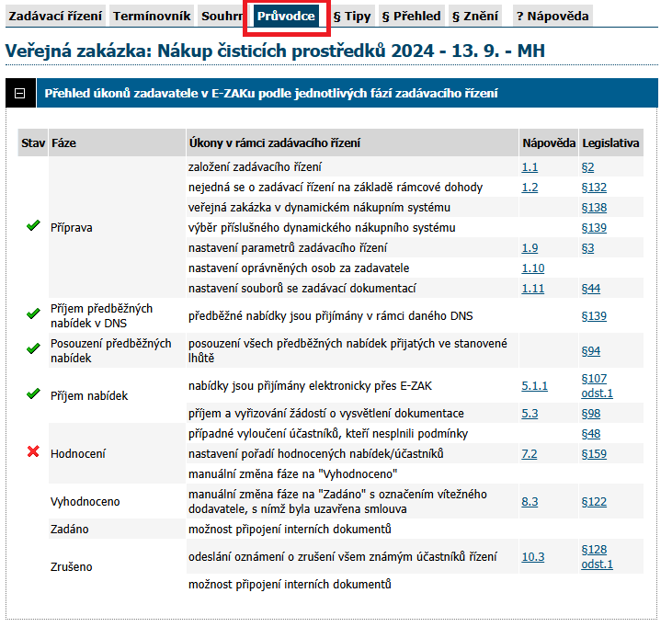The image size is (672, 627).
Task: Click the green checkmark beside Příprava
Action: point(33,226)
